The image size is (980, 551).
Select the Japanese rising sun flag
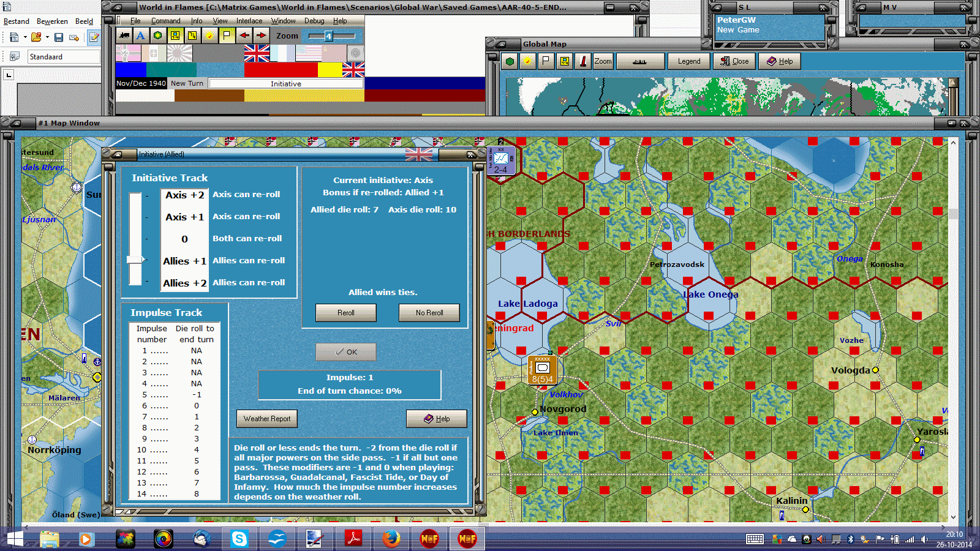[179, 53]
